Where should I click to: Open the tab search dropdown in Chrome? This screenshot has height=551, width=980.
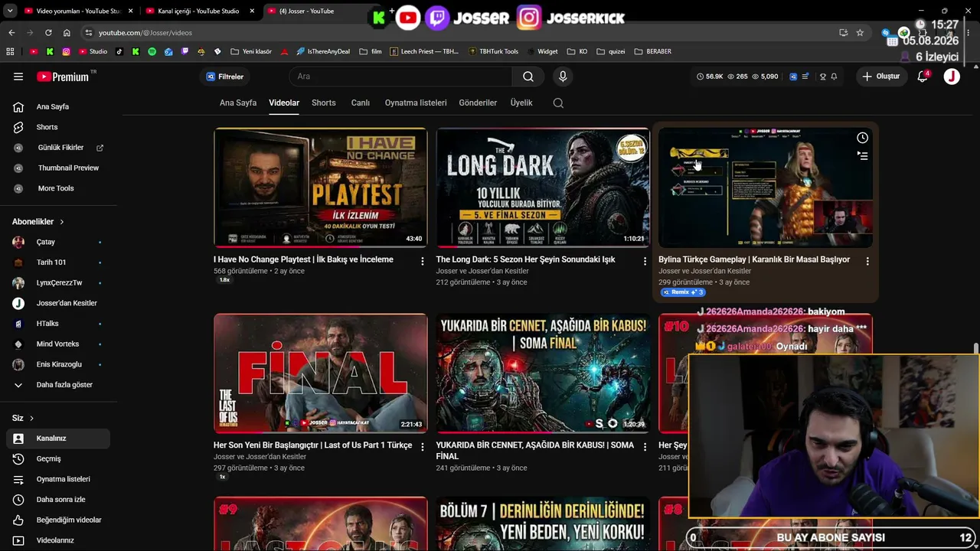[x=10, y=11]
